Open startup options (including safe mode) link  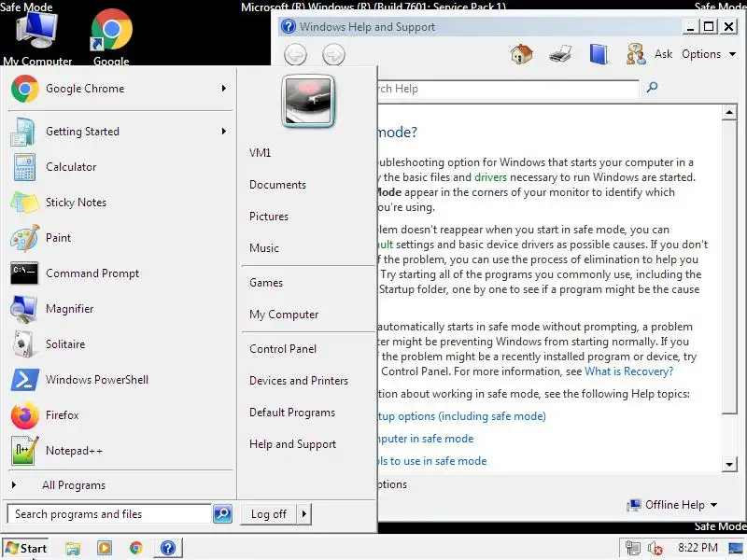tap(461, 416)
